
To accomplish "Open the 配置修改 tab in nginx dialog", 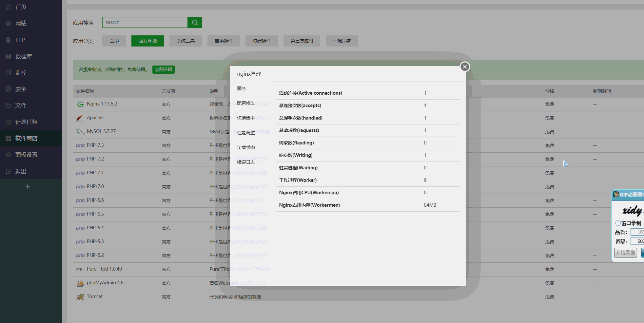I will [x=246, y=103].
